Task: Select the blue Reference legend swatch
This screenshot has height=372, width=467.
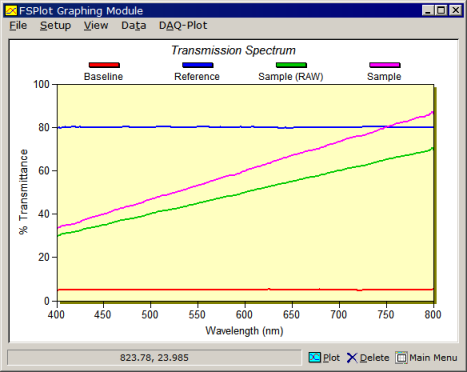Action: point(198,65)
